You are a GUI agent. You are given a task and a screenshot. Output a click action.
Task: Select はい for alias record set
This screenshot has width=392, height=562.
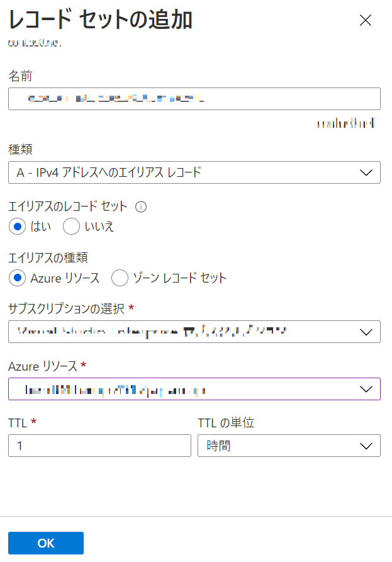17,227
